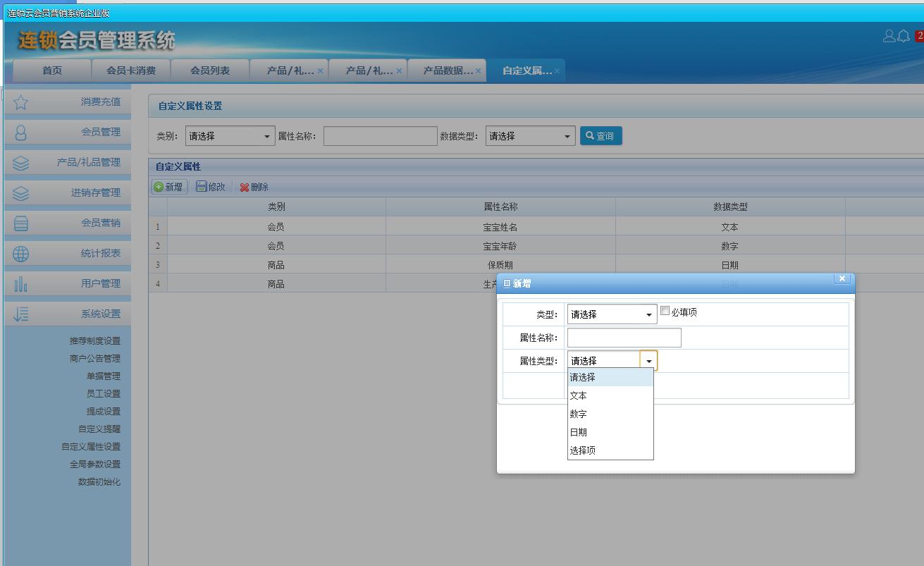The width and height of the screenshot is (924, 566).
Task: Open 会员管理 via its person icon
Action: click(x=21, y=133)
